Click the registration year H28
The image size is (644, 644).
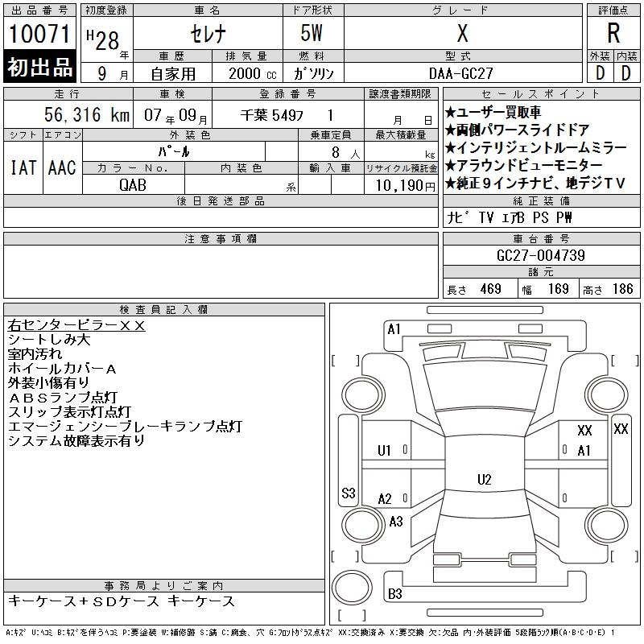pos(103,40)
